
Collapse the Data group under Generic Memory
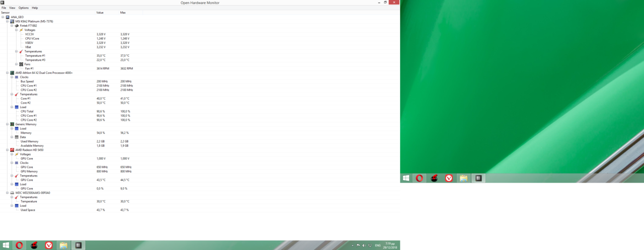[12, 137]
